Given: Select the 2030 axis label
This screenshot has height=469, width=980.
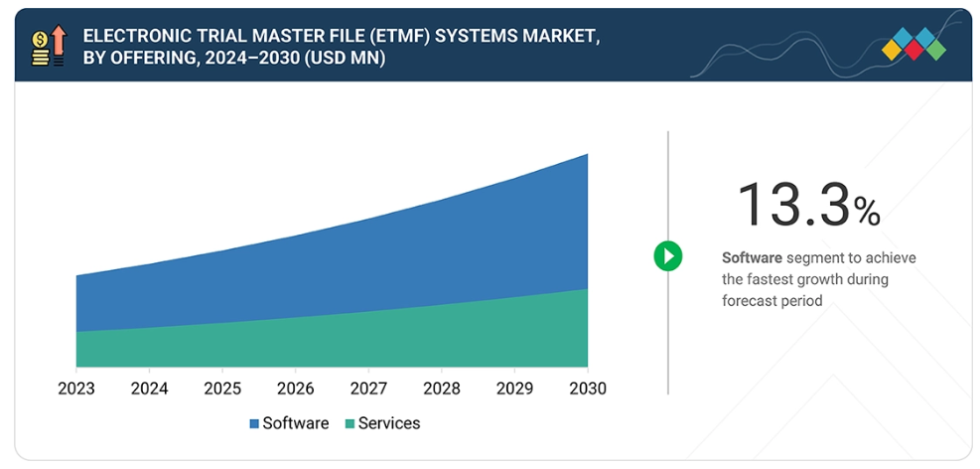Looking at the screenshot, I should (587, 389).
